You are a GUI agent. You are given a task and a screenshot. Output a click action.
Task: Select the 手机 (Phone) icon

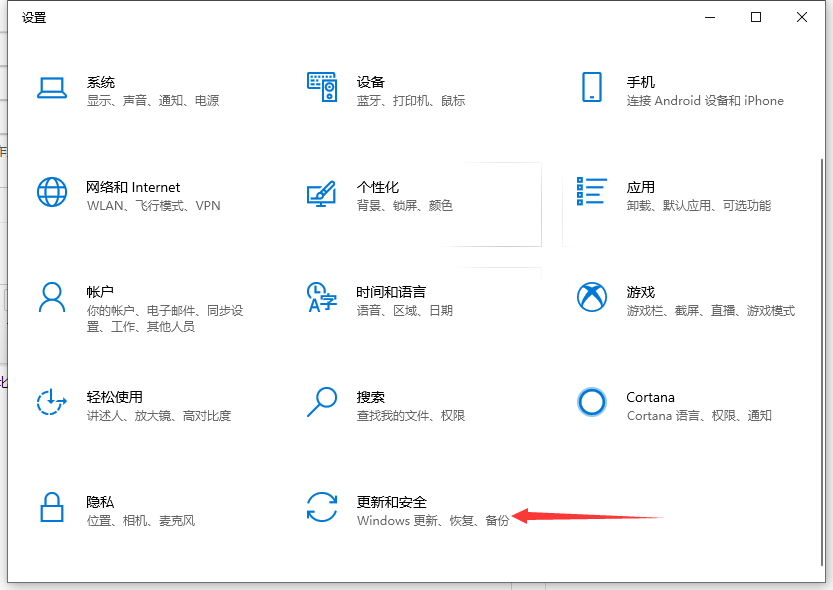click(x=592, y=88)
